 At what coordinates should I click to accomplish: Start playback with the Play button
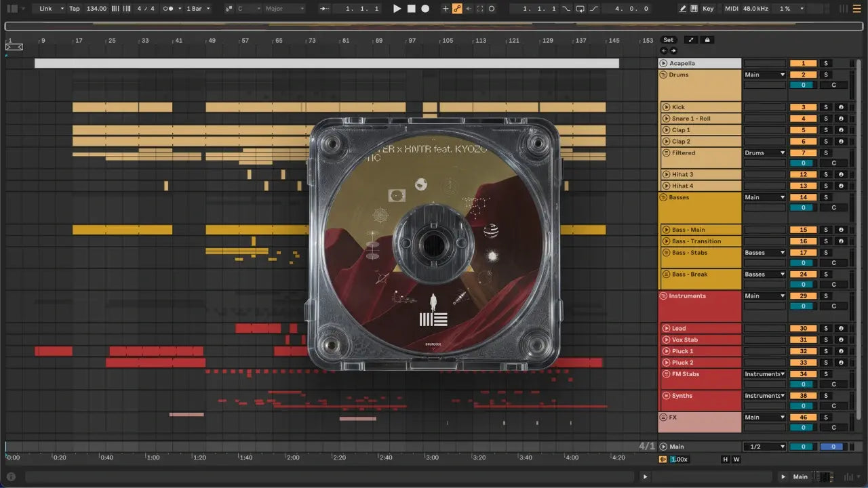click(x=397, y=9)
